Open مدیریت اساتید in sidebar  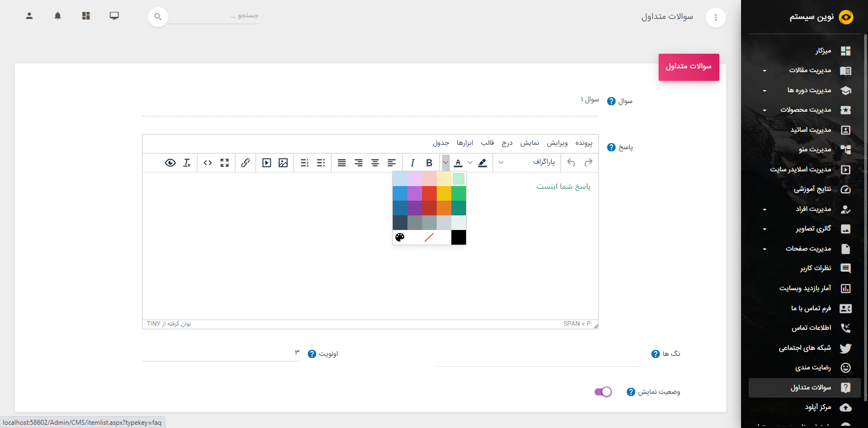(x=805, y=130)
